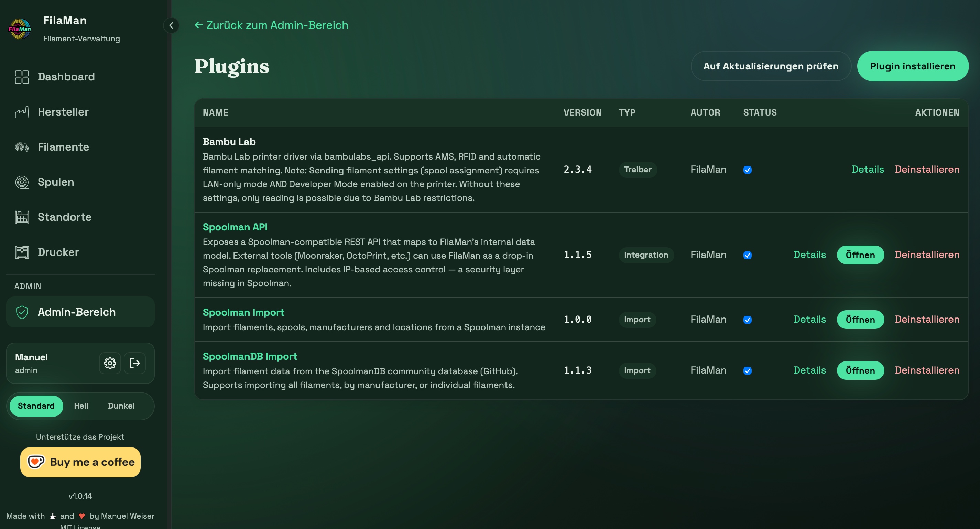Open Standorte with the shelf icon
980x529 pixels.
22,217
